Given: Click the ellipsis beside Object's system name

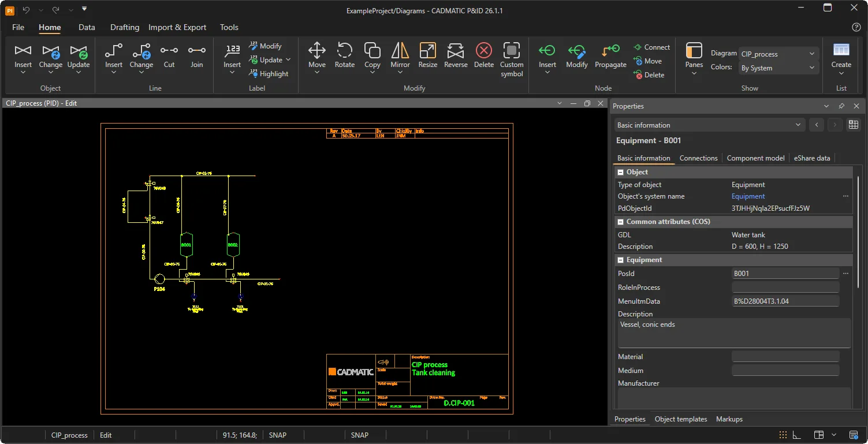Looking at the screenshot, I should [845, 196].
